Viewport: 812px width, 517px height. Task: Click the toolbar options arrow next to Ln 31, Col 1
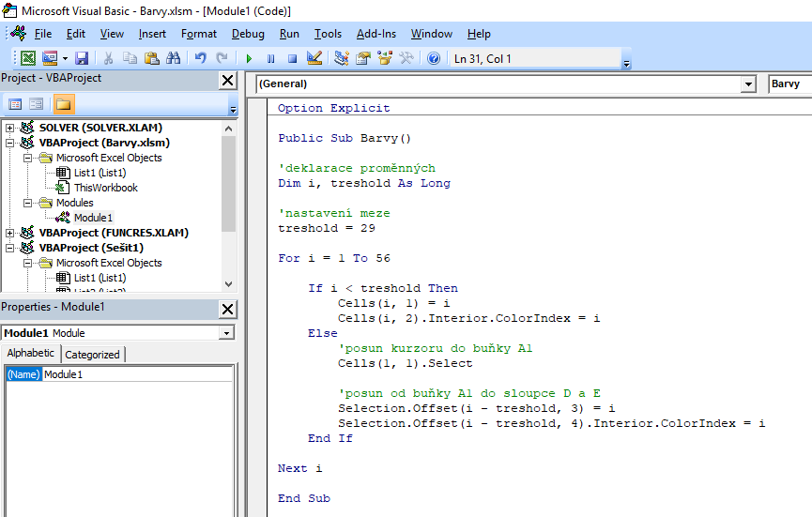(x=627, y=64)
